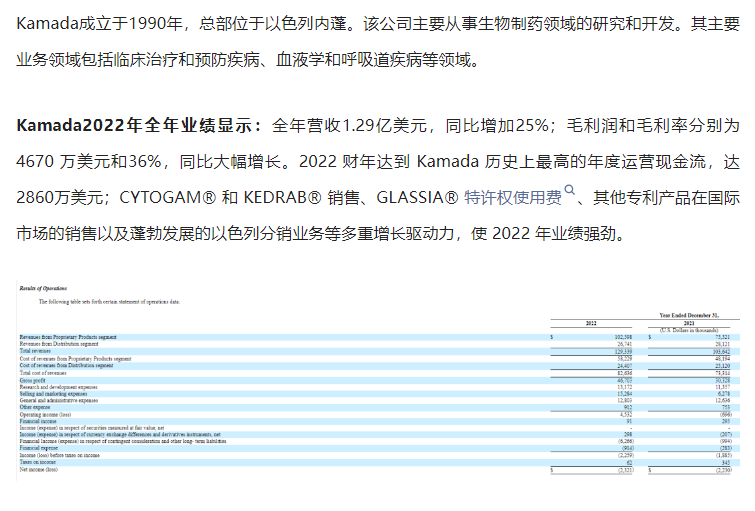The width and height of the screenshot is (755, 511).
Task: Click 'Operating income (loss)' row label
Action: pyautogui.click(x=47, y=414)
